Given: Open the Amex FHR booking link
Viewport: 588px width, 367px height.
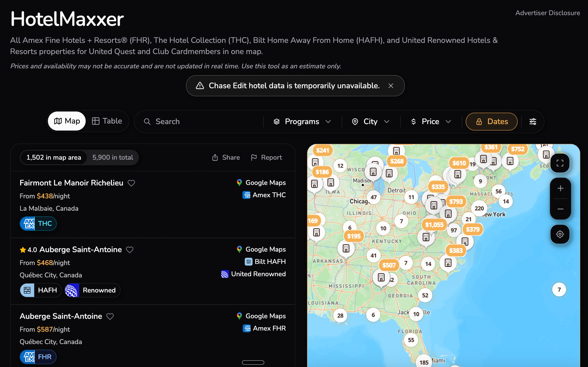Looking at the screenshot, I should (x=264, y=328).
